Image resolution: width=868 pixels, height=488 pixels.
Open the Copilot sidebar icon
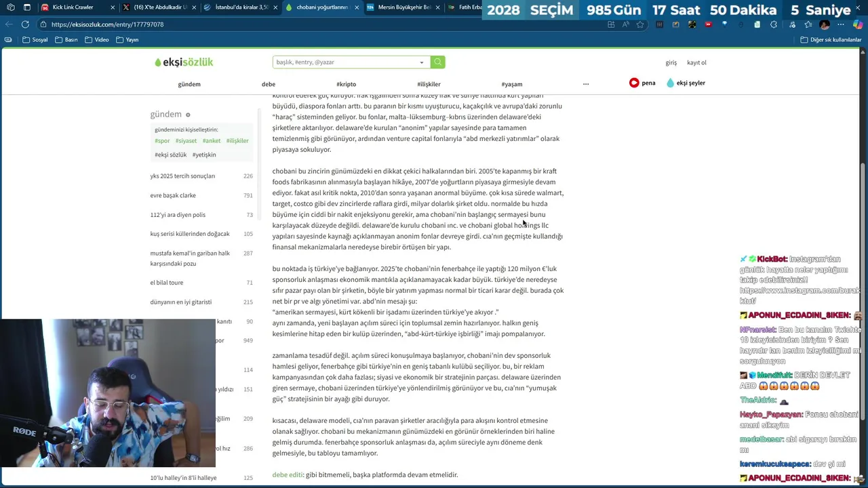[x=858, y=24]
